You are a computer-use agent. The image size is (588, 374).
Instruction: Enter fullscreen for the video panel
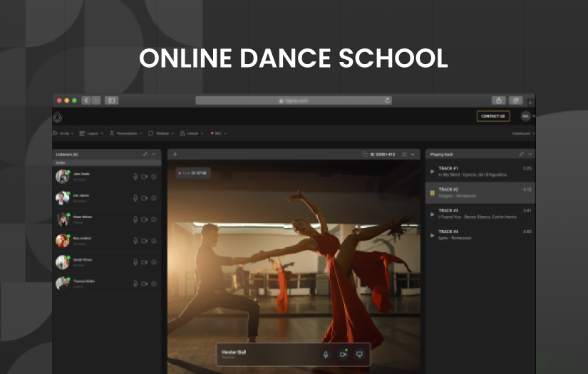404,154
